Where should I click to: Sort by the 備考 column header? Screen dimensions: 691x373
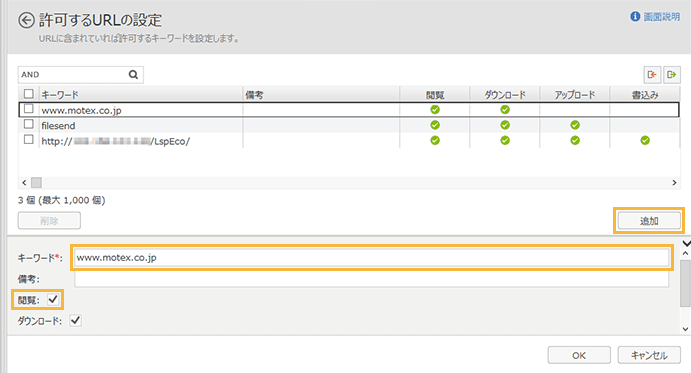pyautogui.click(x=321, y=94)
